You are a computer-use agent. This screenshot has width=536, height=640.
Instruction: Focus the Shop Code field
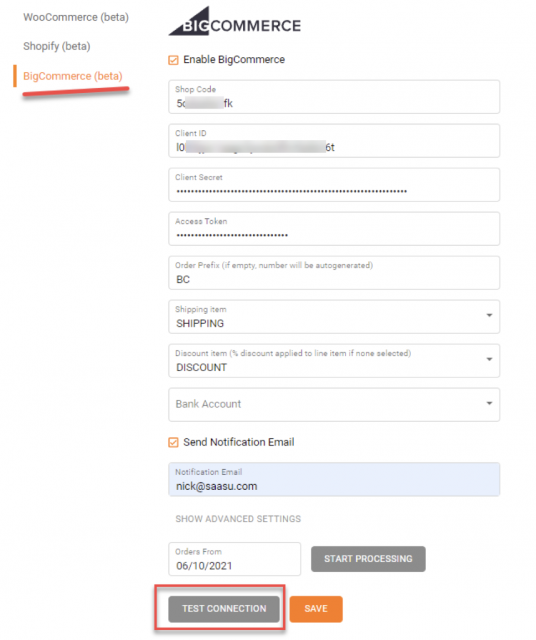334,97
